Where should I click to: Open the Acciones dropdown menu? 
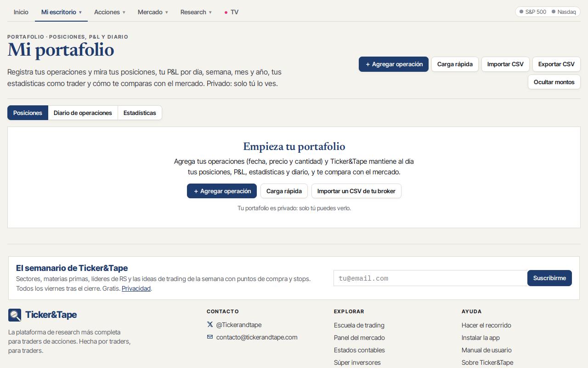pos(109,12)
